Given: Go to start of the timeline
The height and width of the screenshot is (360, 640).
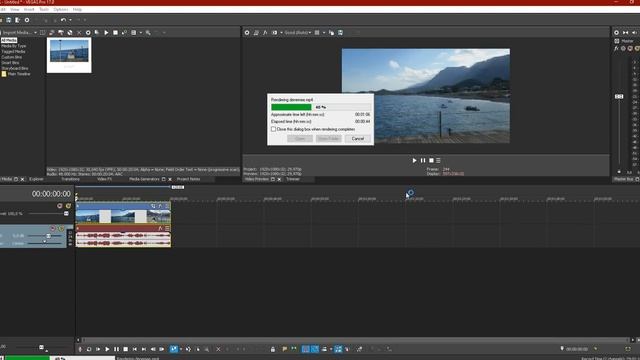Looking at the screenshot, I should pos(135,349).
